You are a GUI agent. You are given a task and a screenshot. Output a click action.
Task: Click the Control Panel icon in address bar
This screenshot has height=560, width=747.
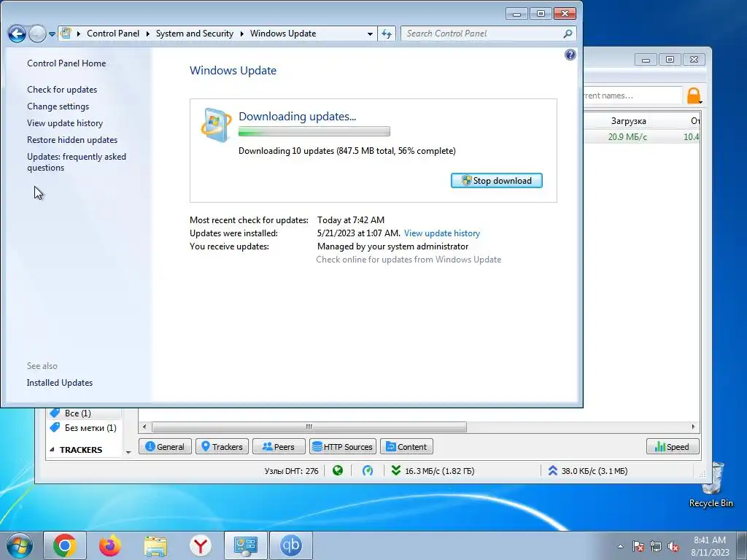(66, 34)
